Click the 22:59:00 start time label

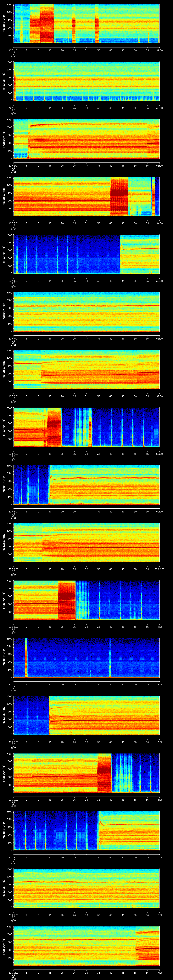point(13,569)
